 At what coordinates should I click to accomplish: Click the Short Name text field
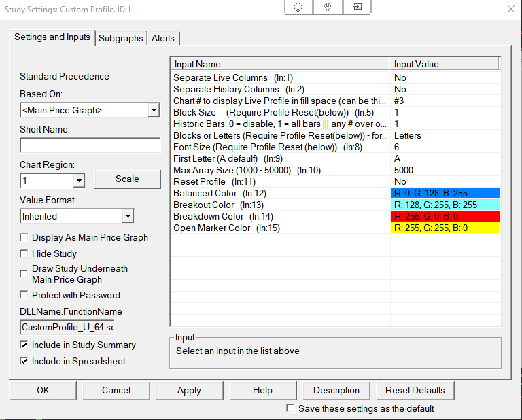(89, 145)
